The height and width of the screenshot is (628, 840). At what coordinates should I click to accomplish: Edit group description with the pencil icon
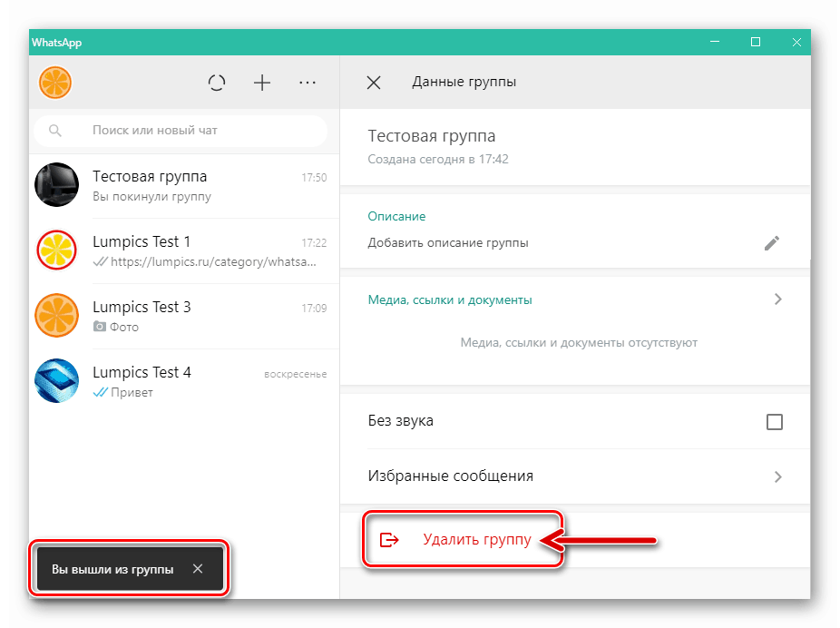(x=771, y=243)
